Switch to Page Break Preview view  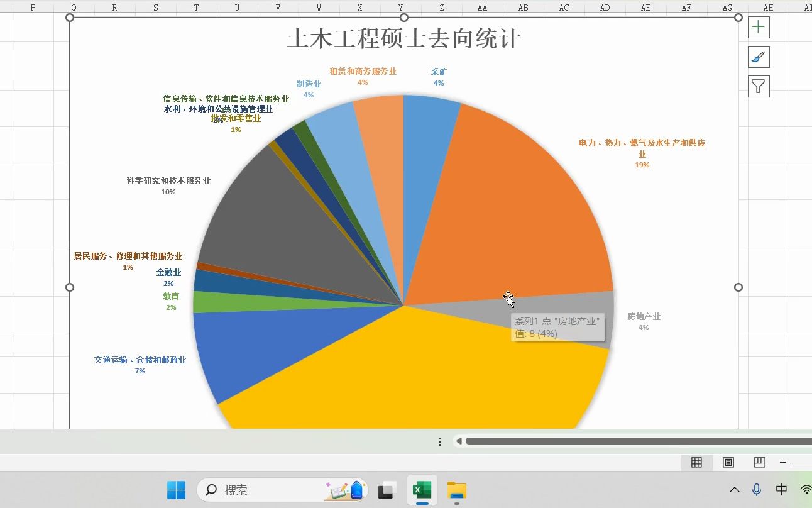pos(760,462)
